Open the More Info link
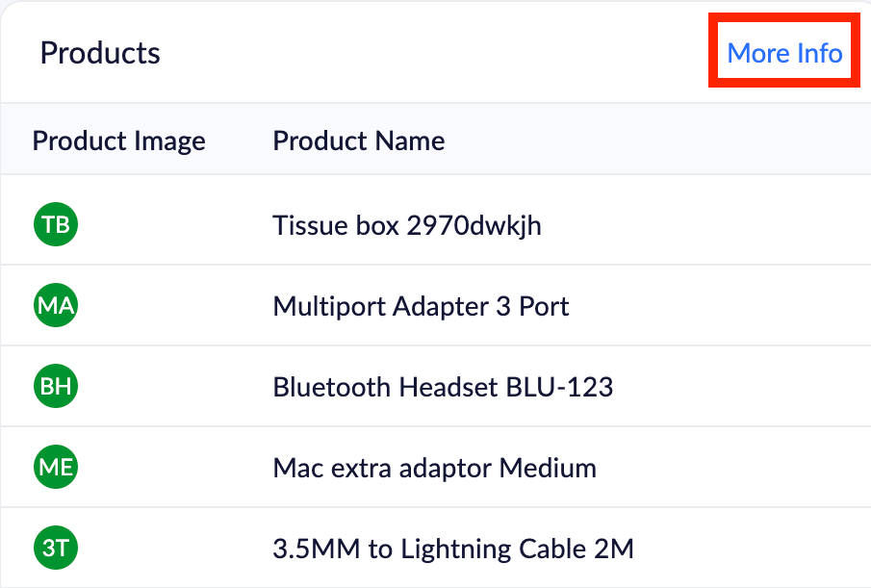This screenshot has width=871, height=588. point(784,53)
